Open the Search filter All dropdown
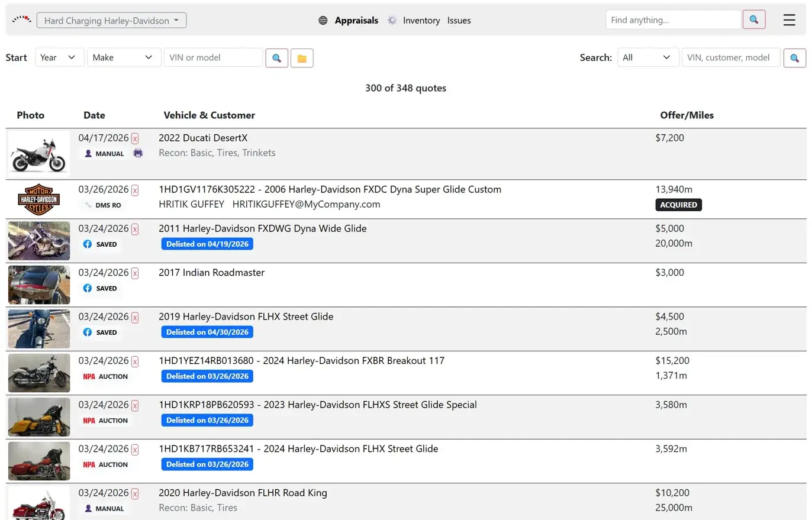 click(x=648, y=57)
